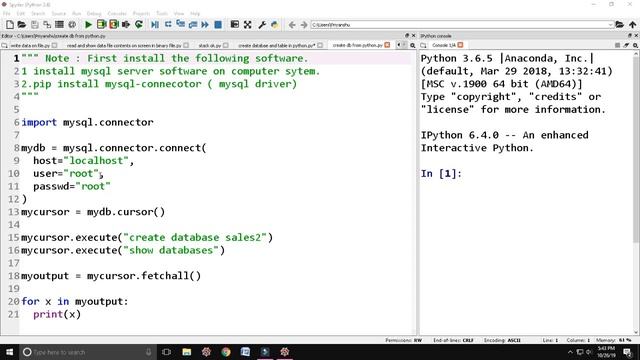Switch to 'write data on file.py' tab

pos(30,45)
